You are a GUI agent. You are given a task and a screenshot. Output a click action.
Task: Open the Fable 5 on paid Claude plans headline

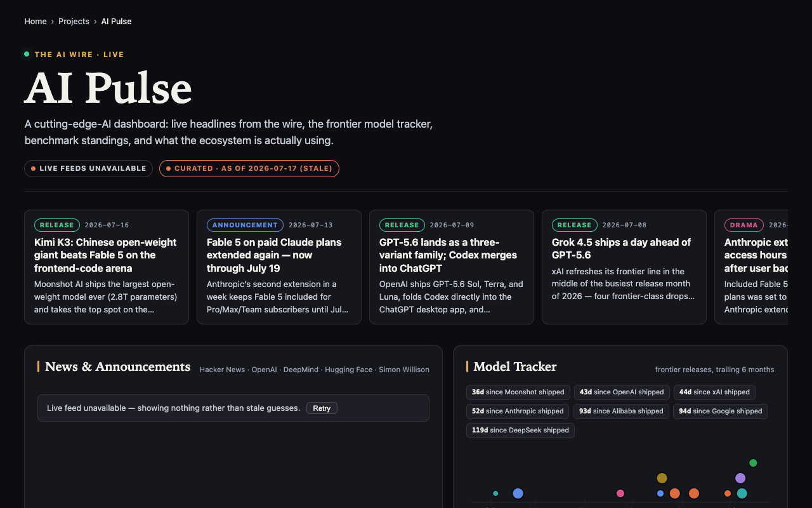pos(279,267)
